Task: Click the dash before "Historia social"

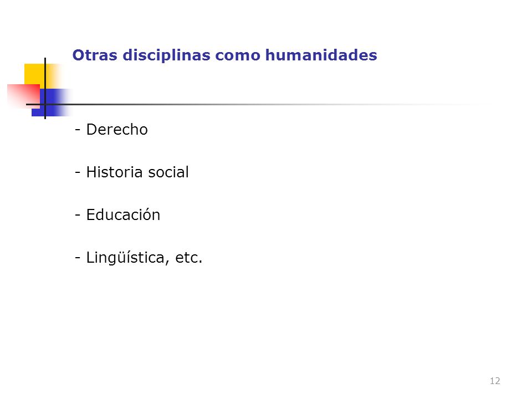Action: point(78,173)
